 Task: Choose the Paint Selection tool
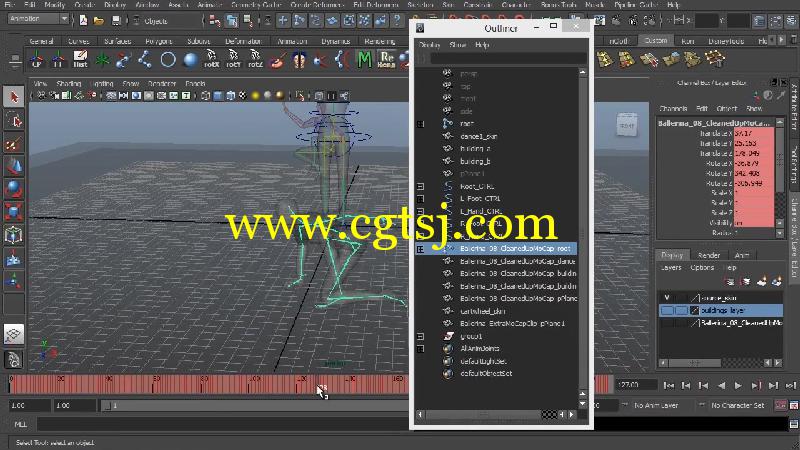14,144
